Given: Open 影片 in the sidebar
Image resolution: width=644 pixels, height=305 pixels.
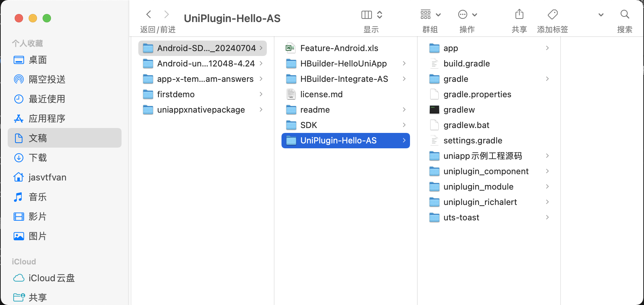Looking at the screenshot, I should (65, 217).
